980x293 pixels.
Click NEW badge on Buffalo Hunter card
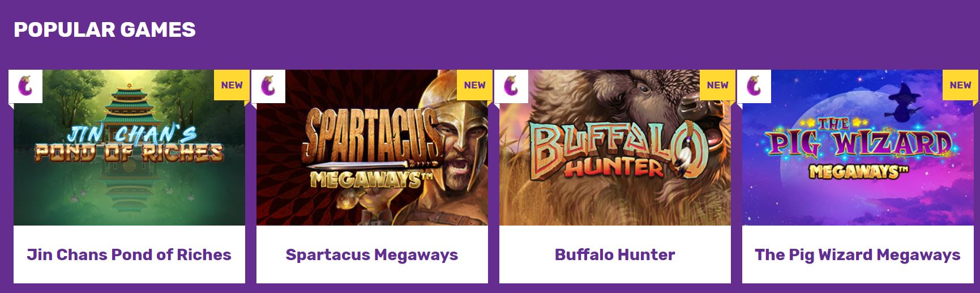click(x=717, y=85)
